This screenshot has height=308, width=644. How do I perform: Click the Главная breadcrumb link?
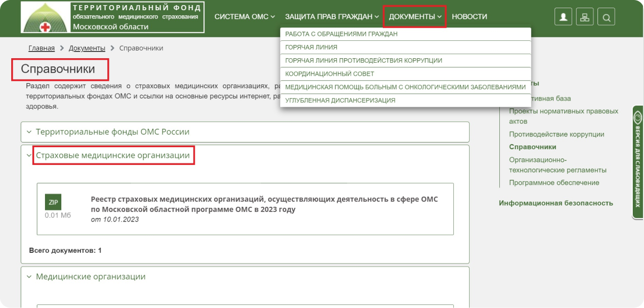click(41, 49)
